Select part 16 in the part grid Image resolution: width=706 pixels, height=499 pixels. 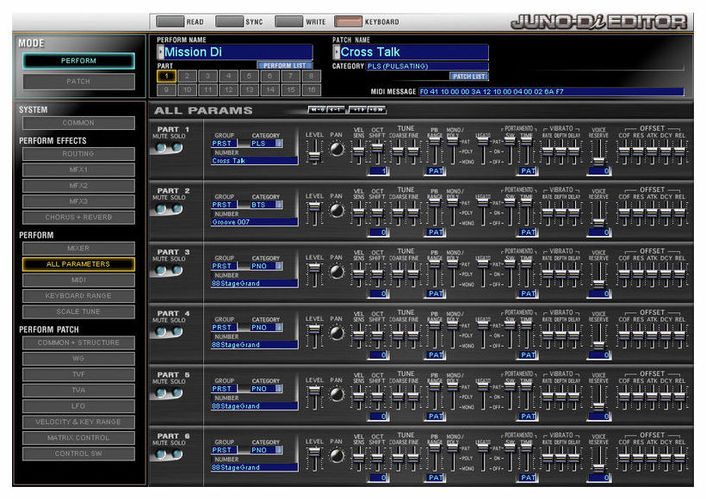311,90
